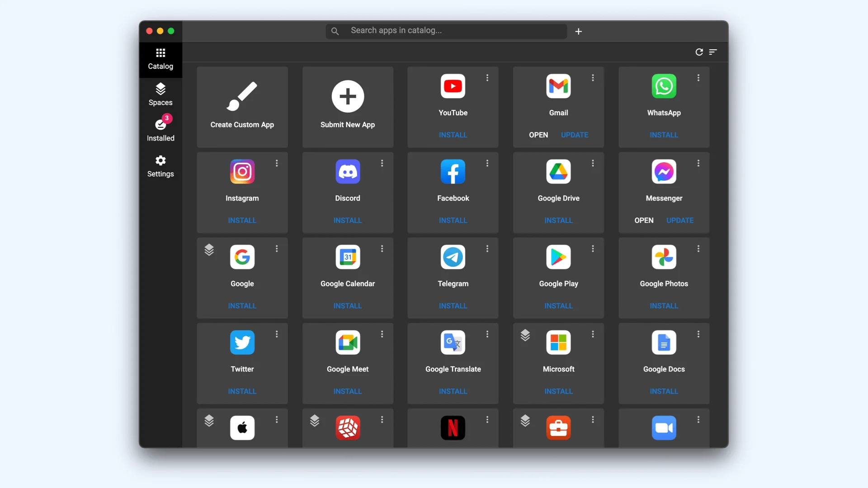Switch to the Spaces section

[x=160, y=95]
